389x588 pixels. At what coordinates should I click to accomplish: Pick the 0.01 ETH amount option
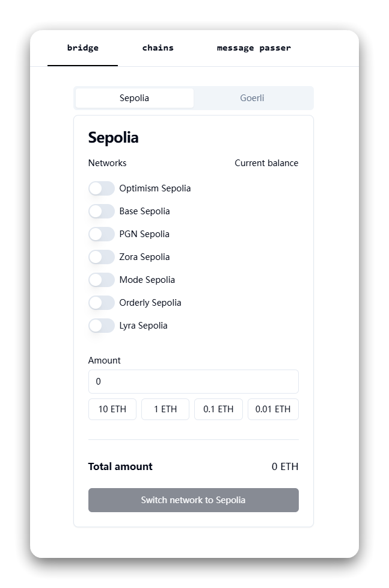point(273,409)
